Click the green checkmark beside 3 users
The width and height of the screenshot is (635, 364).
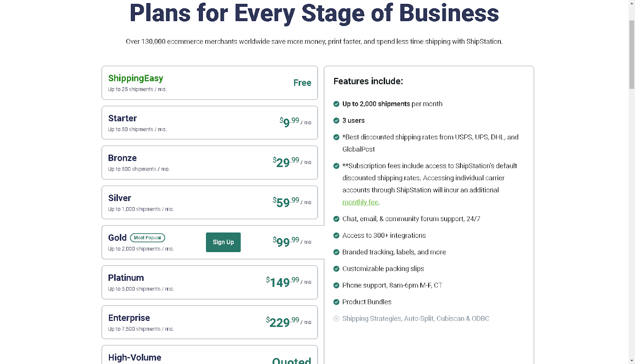[x=336, y=121]
